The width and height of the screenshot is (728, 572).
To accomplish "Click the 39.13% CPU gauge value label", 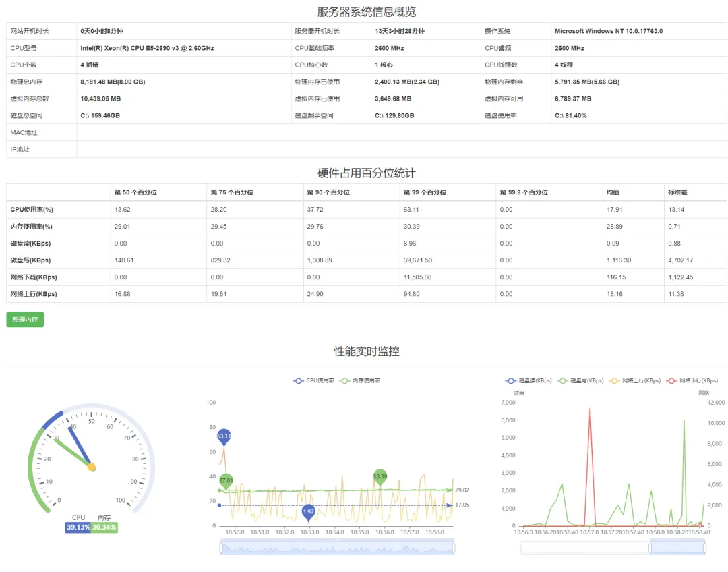I will tap(78, 527).
